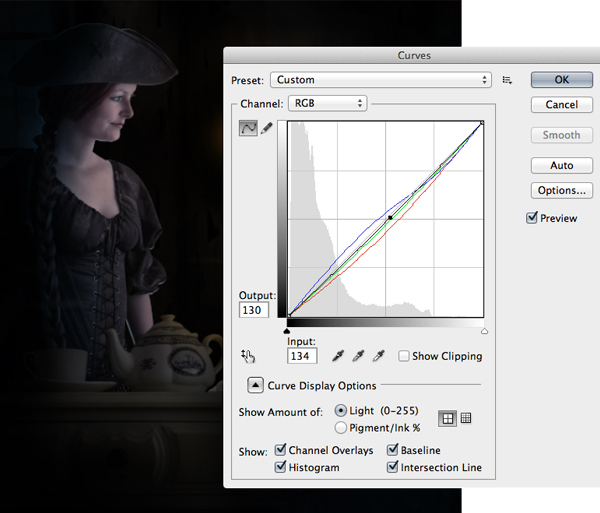Choose the detailed ten-percent grid icon
The image size is (600, 513).
tap(466, 418)
